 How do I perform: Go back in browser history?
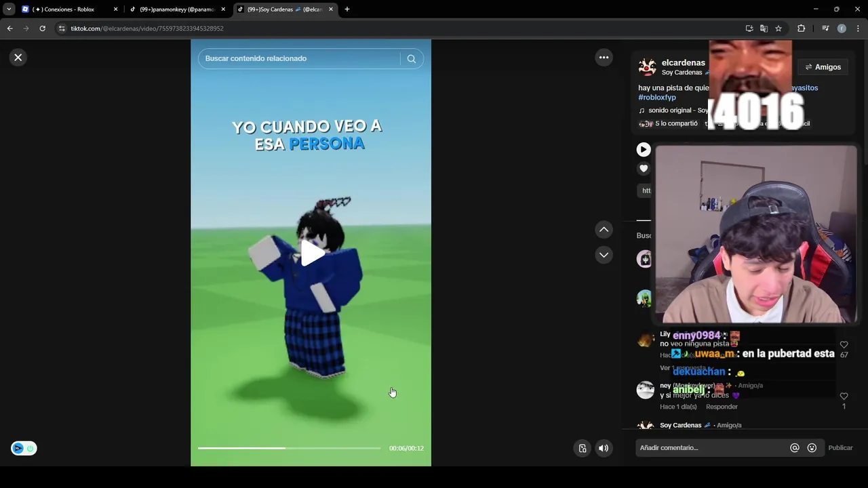[x=9, y=28]
